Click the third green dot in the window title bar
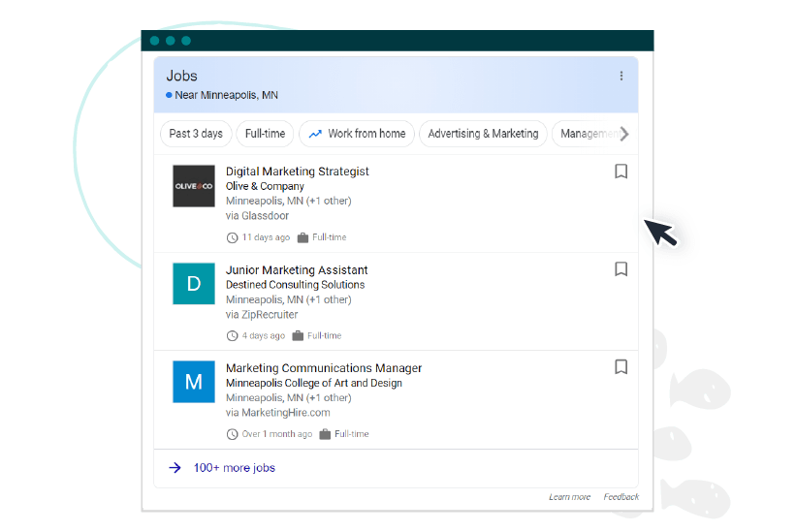 pyautogui.click(x=186, y=41)
